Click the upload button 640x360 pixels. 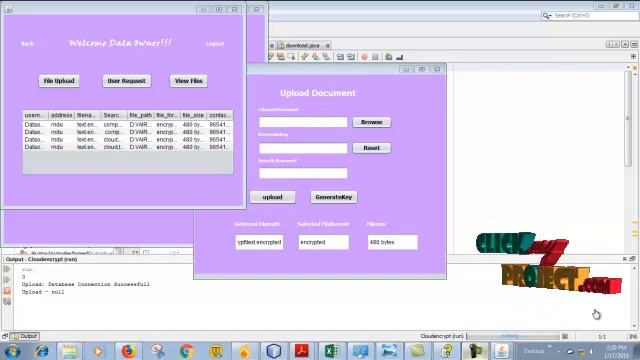pos(272,197)
